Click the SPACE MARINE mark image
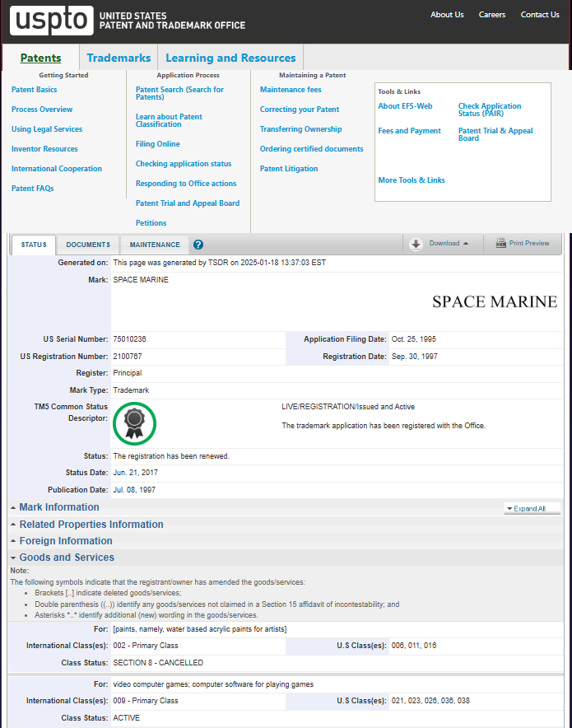Image resolution: width=572 pixels, height=728 pixels. pos(495,301)
